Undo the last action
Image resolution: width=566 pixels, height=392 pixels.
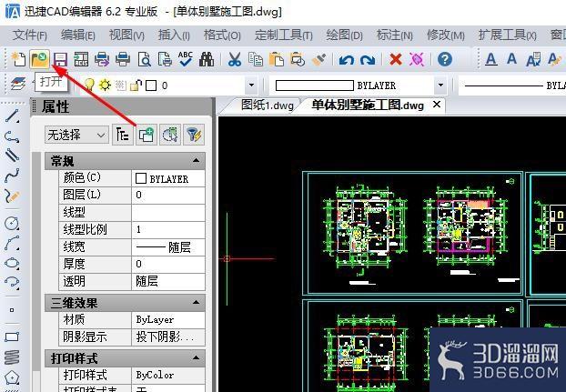point(346,59)
